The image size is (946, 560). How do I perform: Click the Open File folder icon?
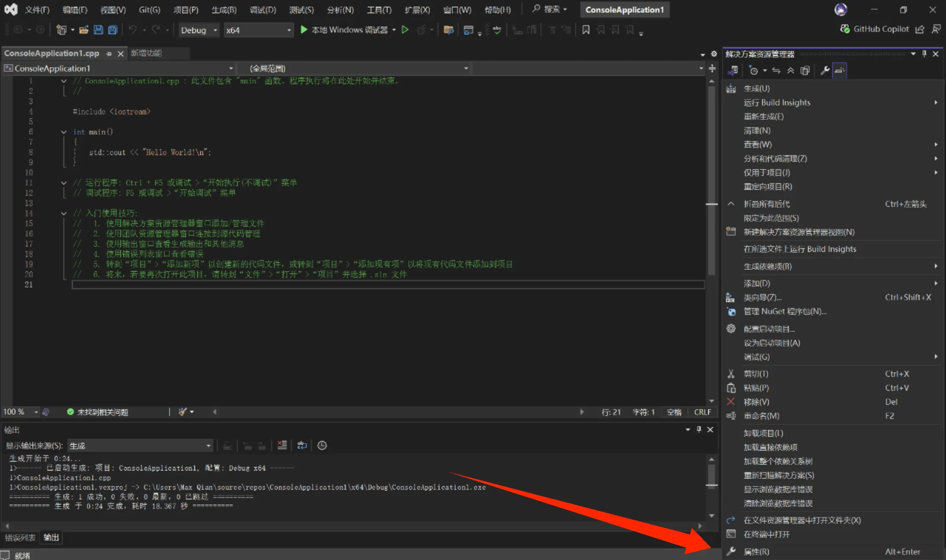[84, 30]
